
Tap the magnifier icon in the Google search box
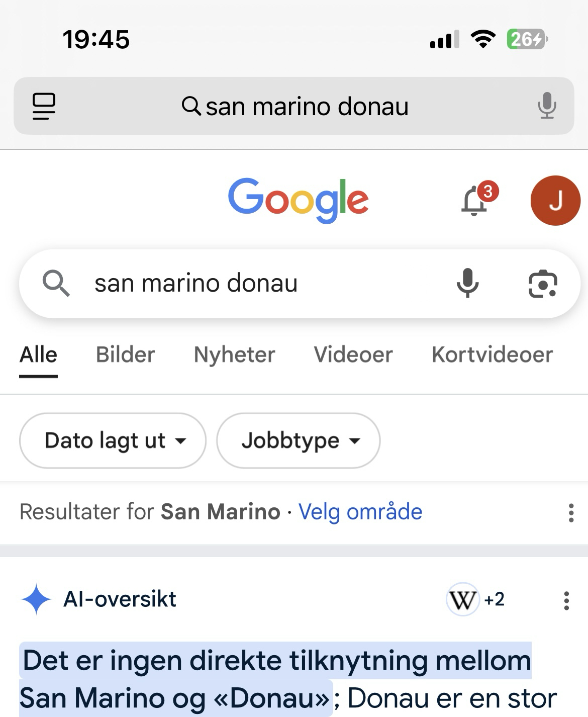[56, 284]
